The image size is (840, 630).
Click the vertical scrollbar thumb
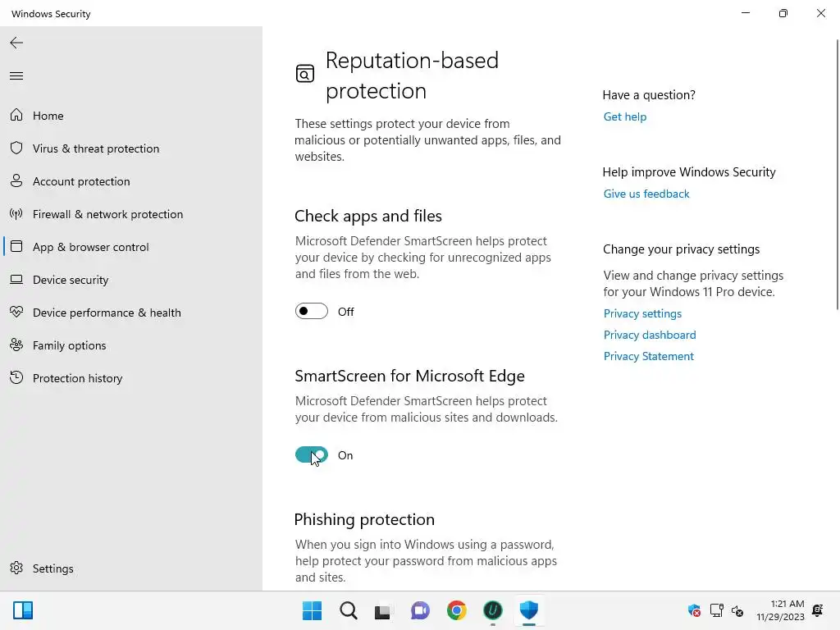coord(838,174)
